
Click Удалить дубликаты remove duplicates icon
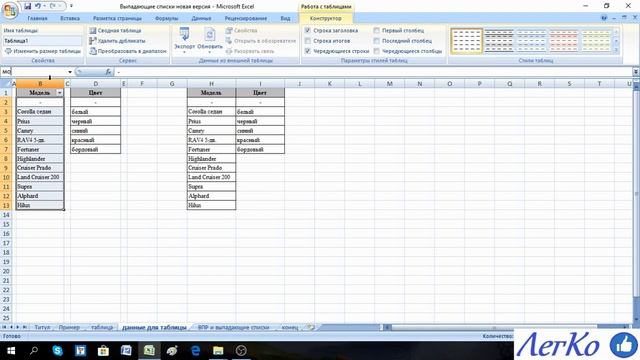[x=93, y=41]
